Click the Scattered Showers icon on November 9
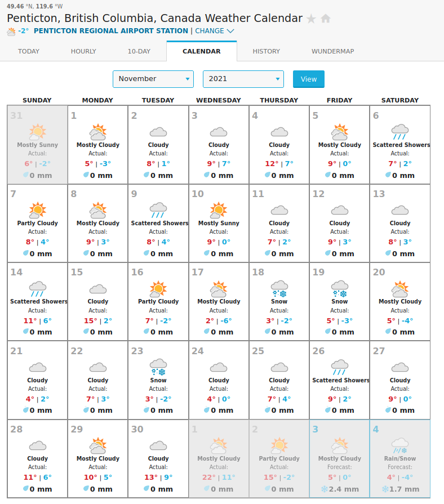The width and height of the screenshot is (444, 504). (158, 210)
